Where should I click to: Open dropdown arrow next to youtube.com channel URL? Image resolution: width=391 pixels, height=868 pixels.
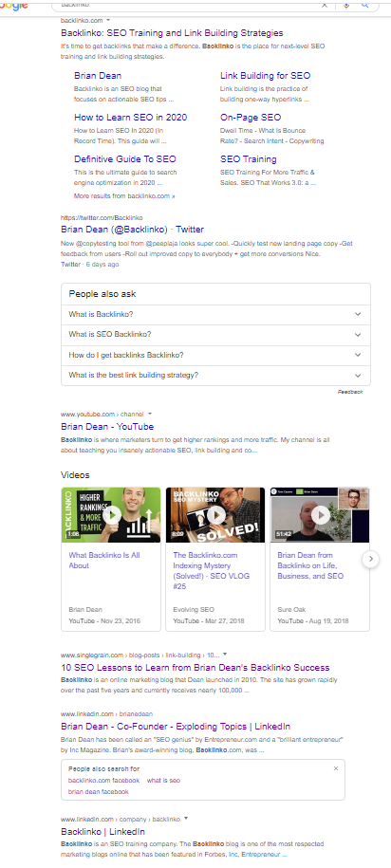click(x=150, y=414)
